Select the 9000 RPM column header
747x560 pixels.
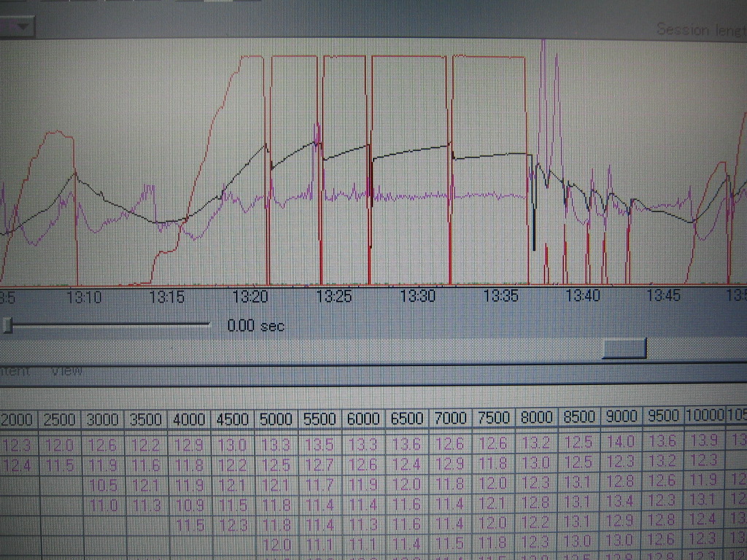[622, 416]
